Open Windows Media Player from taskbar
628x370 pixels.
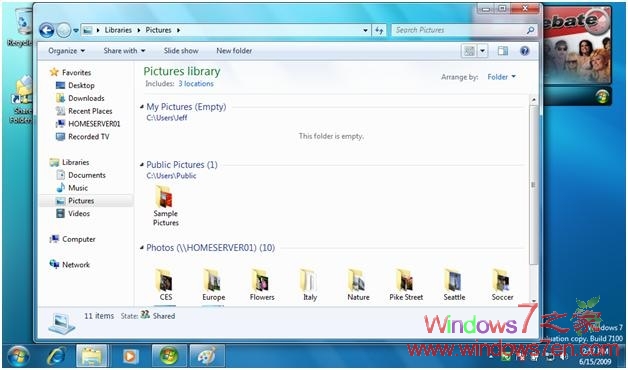[x=130, y=356]
